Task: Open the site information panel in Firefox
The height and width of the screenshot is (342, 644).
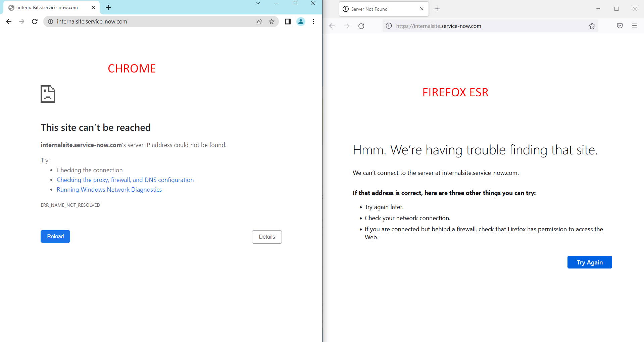Action: (x=388, y=26)
